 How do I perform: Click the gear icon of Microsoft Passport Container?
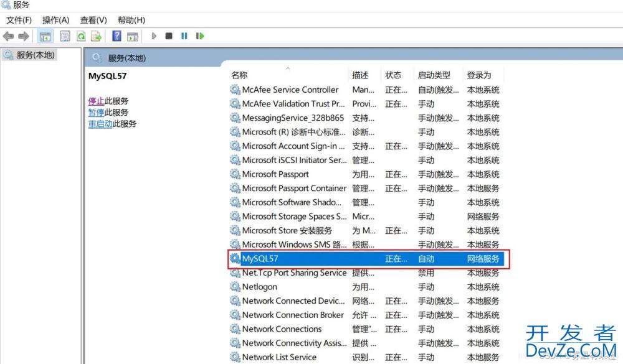(235, 188)
